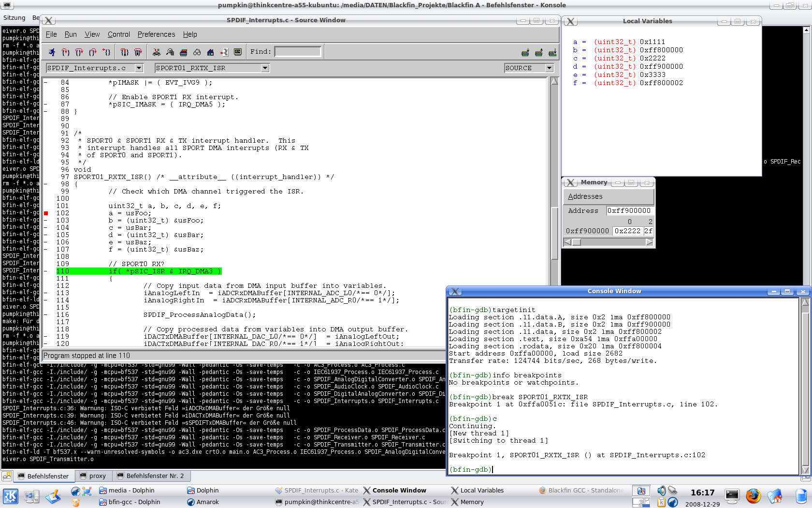Open File menu in Source Window
812x508 pixels.
(51, 34)
